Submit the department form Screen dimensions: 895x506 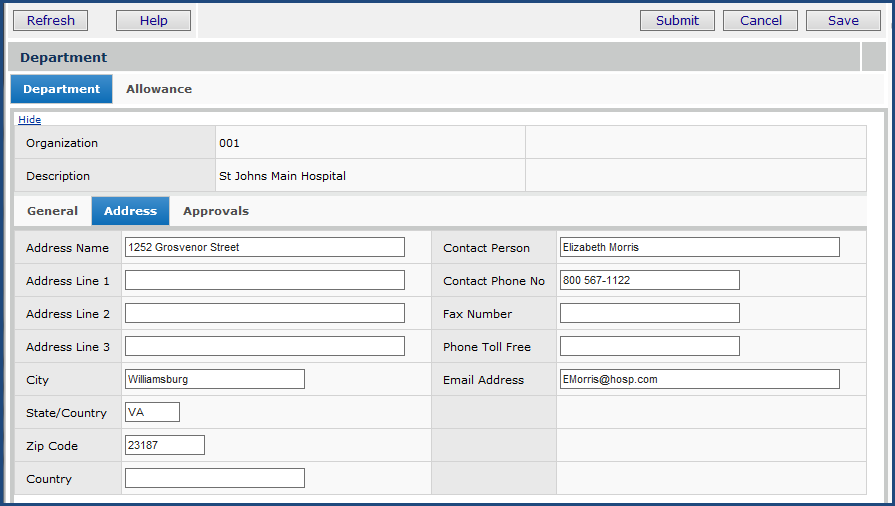677,21
